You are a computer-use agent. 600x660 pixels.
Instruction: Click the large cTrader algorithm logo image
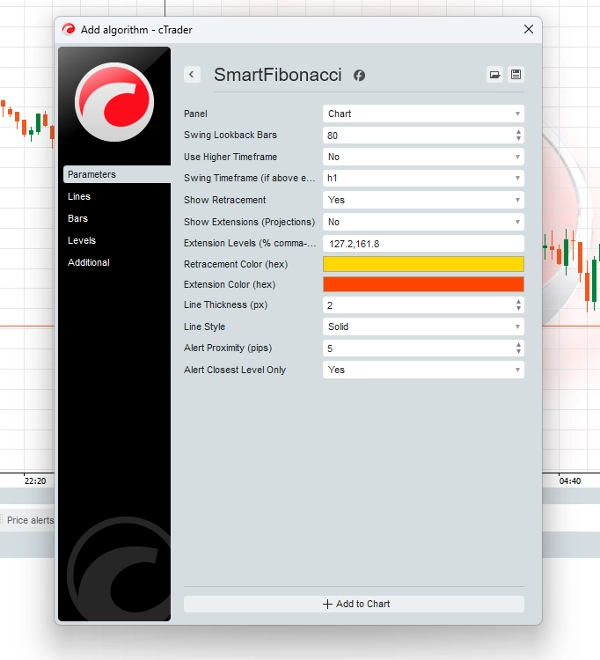114,102
